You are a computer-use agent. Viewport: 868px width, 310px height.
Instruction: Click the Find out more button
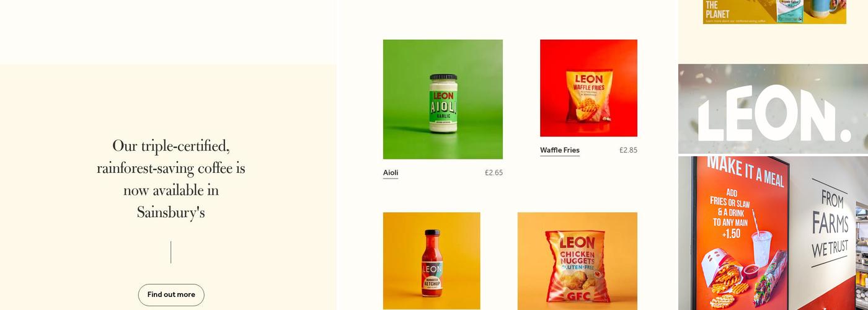pos(171,295)
